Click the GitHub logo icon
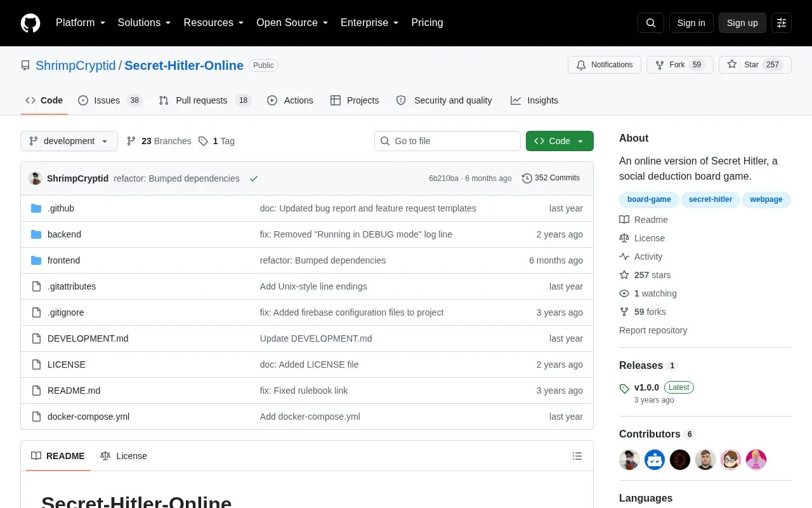812x508 pixels. [30, 23]
